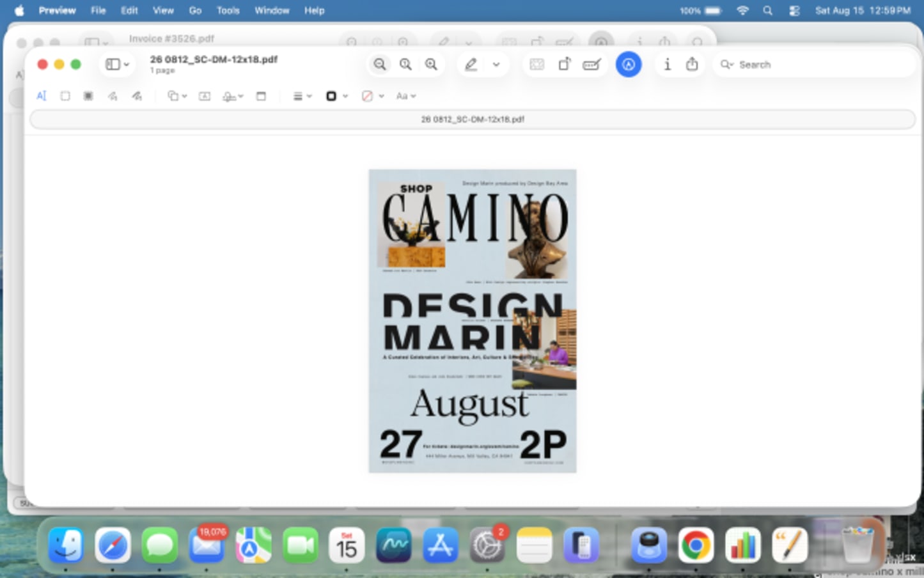The image size is (924, 578).
Task: Expand the Shape Style line-thickness menu
Action: point(302,96)
